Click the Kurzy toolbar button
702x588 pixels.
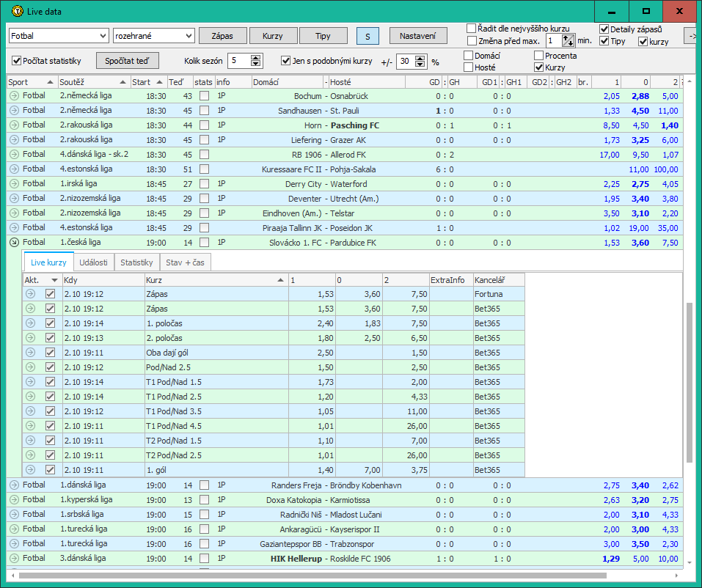point(273,36)
